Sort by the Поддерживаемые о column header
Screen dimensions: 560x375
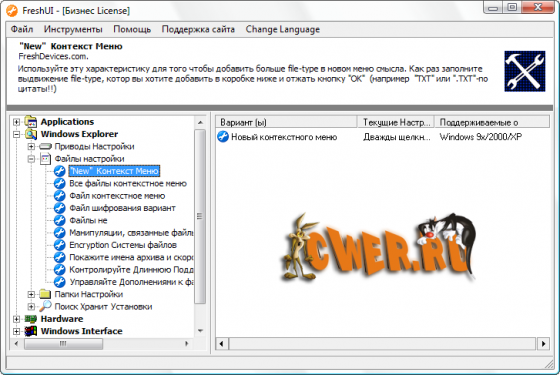492,122
